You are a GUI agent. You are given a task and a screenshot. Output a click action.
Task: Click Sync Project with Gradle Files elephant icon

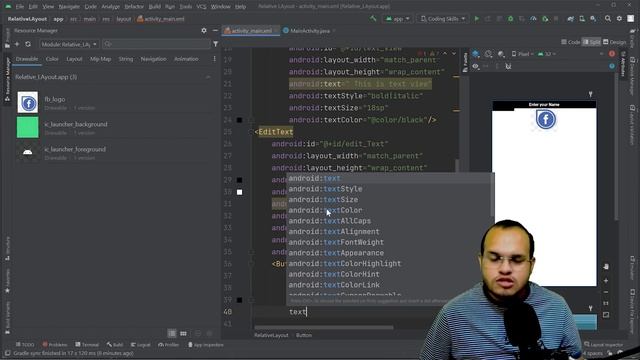click(x=571, y=19)
